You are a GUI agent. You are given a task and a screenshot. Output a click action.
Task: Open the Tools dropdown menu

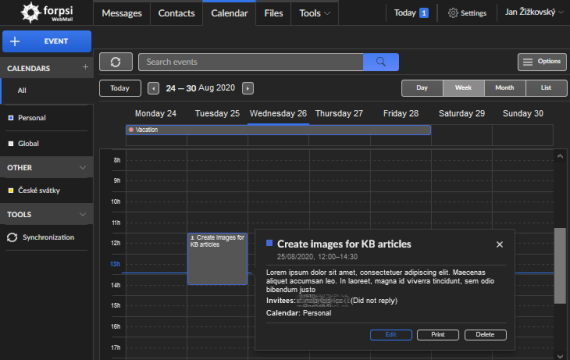[x=314, y=13]
